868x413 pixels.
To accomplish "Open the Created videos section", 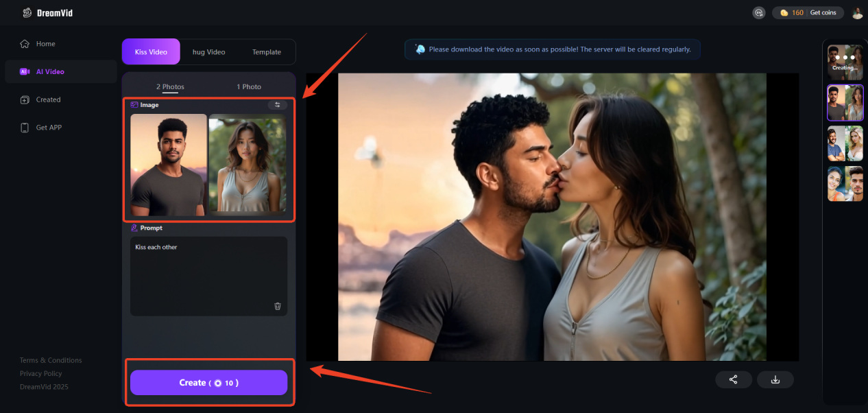I will click(48, 99).
